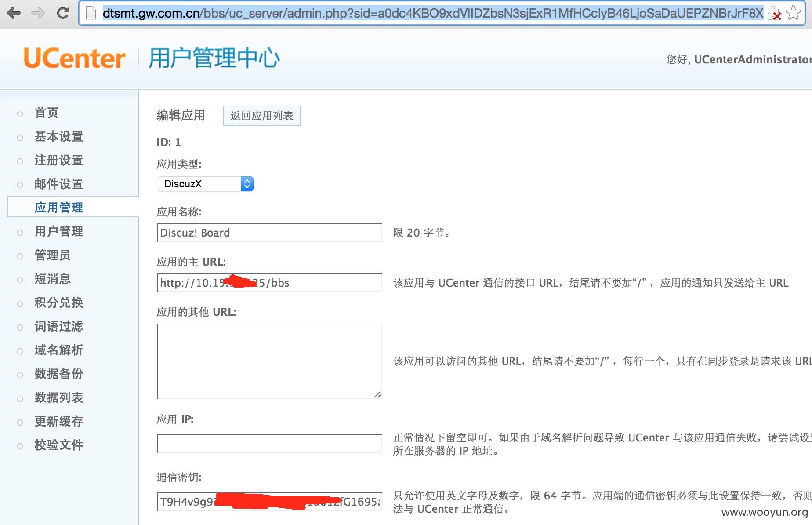Open 注册设置 in the sidebar

click(x=59, y=160)
